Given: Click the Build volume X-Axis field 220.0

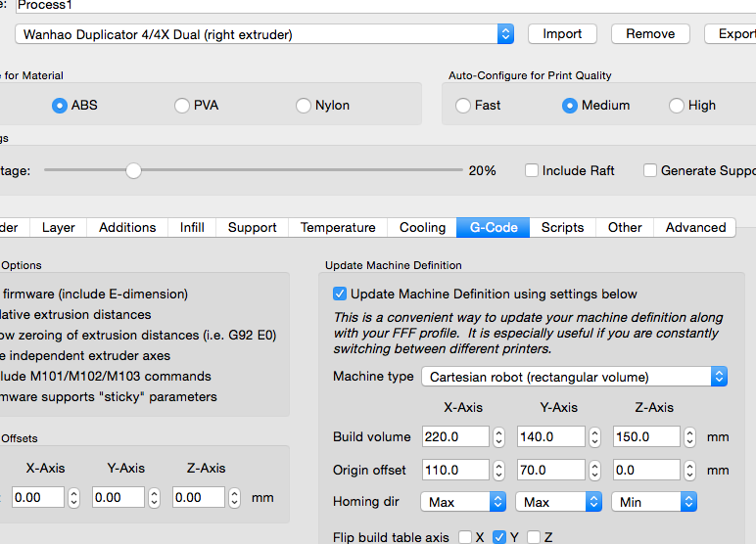Looking at the screenshot, I should pos(455,437).
